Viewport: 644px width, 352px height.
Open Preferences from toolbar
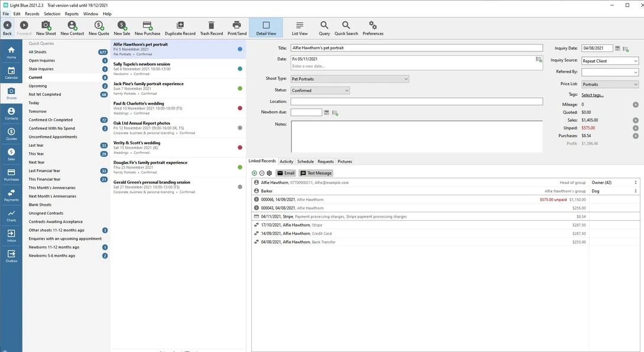373,28
